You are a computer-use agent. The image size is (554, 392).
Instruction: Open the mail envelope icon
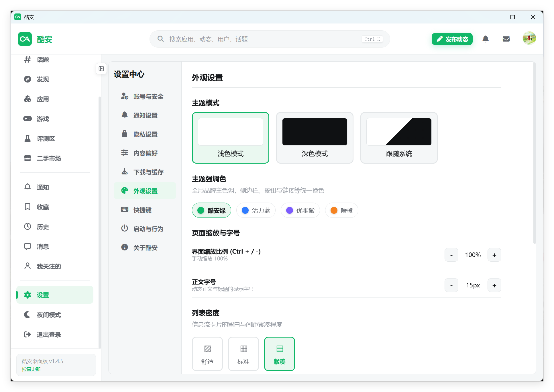tap(506, 39)
